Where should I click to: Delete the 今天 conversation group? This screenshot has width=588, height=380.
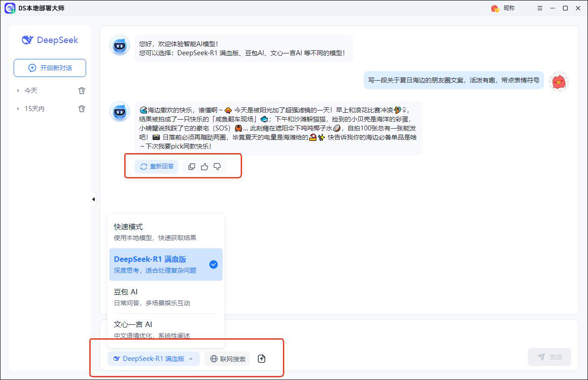(82, 91)
